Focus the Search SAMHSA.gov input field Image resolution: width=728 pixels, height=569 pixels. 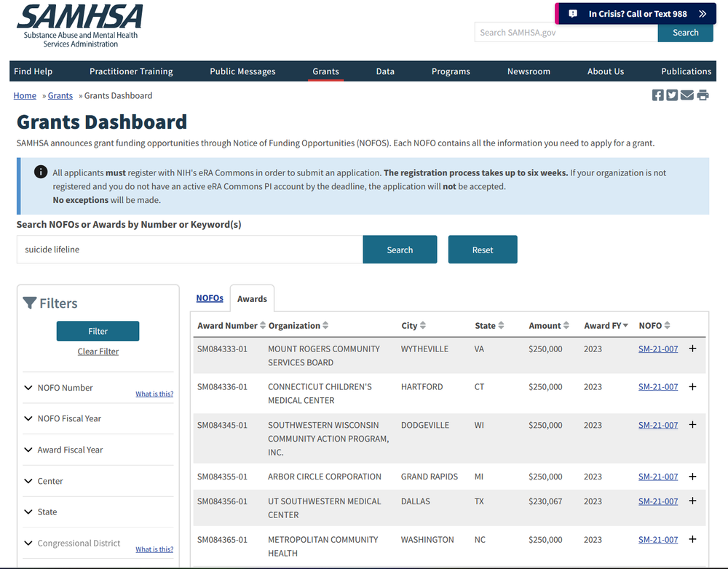click(x=566, y=33)
